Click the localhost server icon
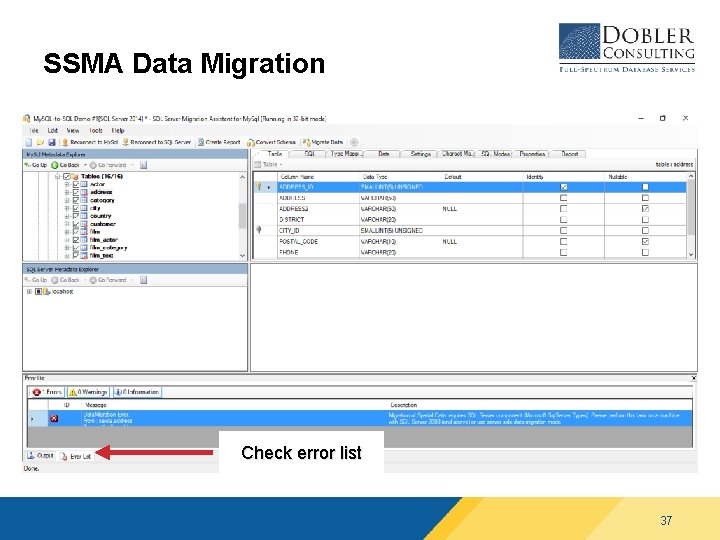The image size is (720, 540). coord(46,292)
